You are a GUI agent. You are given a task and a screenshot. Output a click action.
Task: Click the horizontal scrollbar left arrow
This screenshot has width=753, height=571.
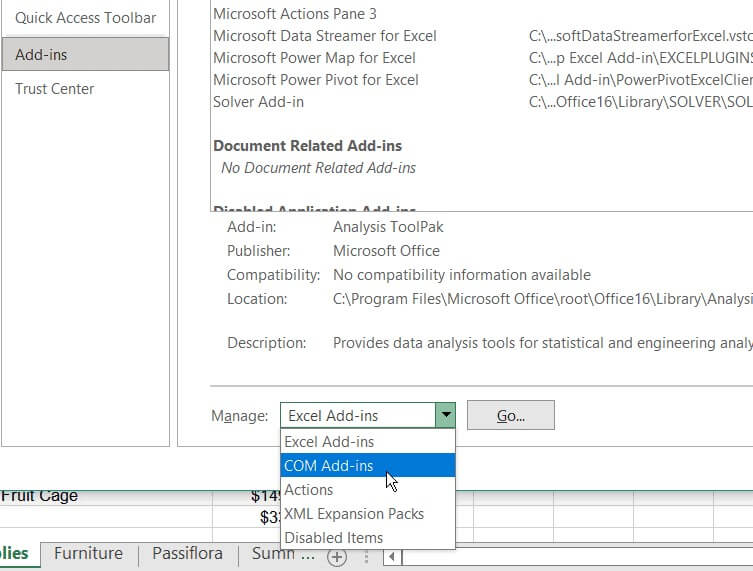point(392,557)
